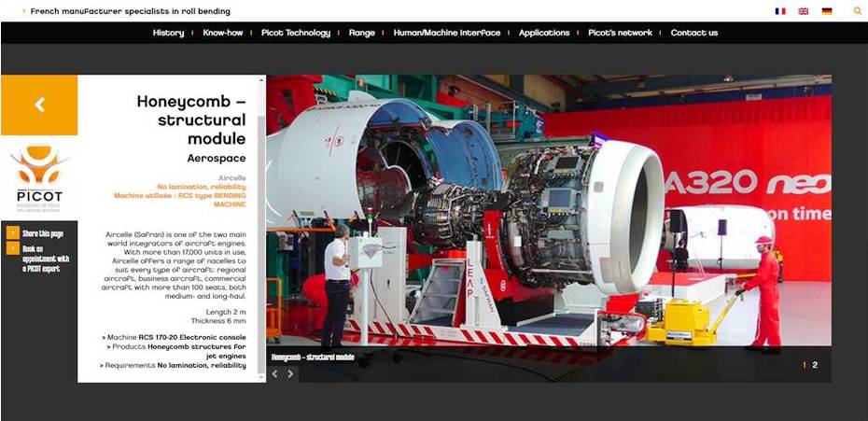Click the Share this page icon
This screenshot has width=868, height=421.
[x=12, y=233]
